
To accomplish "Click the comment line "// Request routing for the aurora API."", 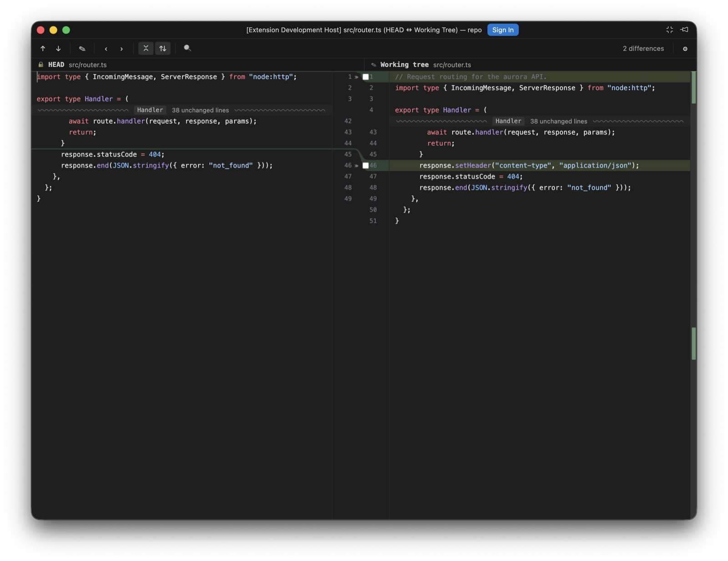I will tap(471, 77).
